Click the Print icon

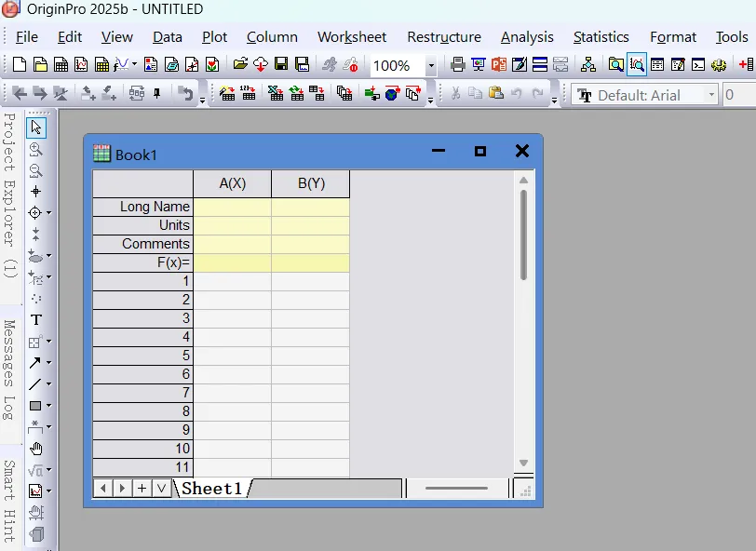pyautogui.click(x=457, y=64)
